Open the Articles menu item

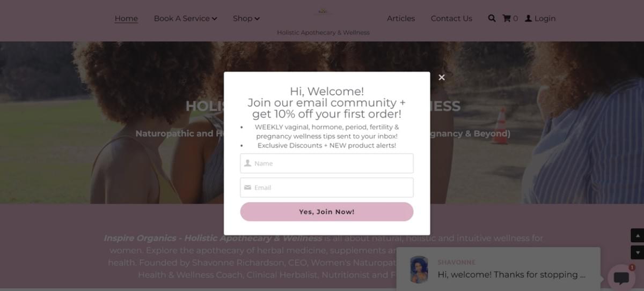click(x=401, y=18)
